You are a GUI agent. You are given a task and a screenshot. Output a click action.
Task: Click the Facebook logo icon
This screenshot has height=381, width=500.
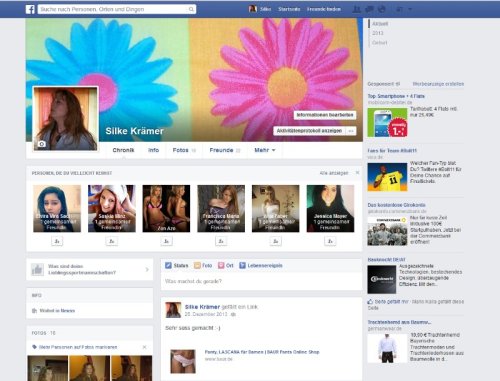point(30,9)
